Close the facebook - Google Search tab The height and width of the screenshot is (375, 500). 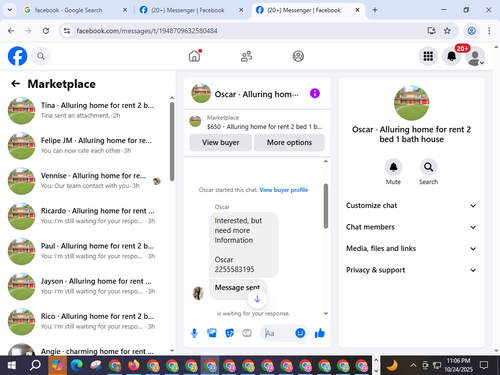pyautogui.click(x=125, y=10)
